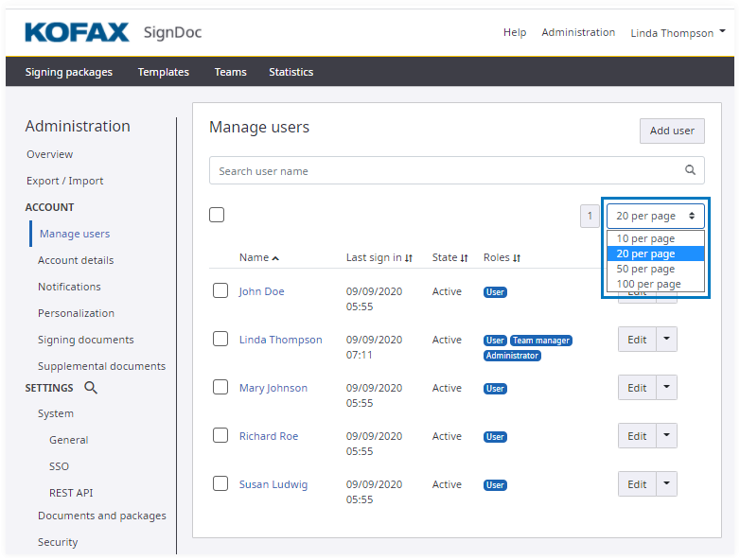Viewport: 740px width, 560px height.
Task: Go to Statistics in navigation bar
Action: 291,72
